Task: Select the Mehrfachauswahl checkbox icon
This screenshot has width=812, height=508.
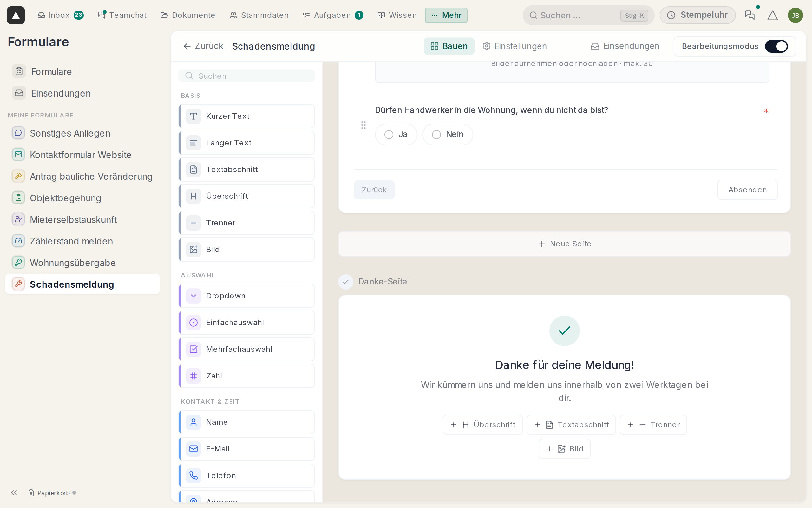Action: pyautogui.click(x=193, y=349)
